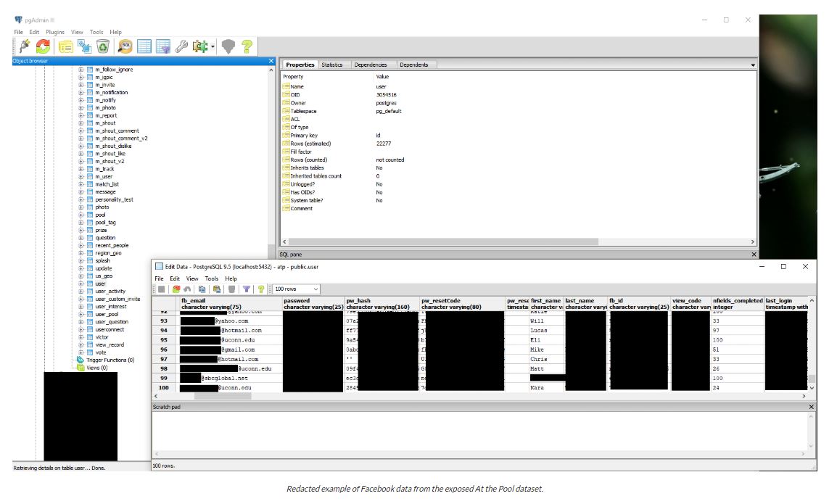Close the Object browser panel
837x504 pixels.
point(271,61)
